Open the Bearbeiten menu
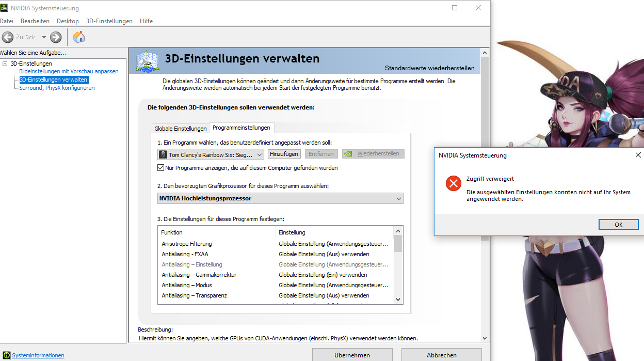 tap(35, 21)
